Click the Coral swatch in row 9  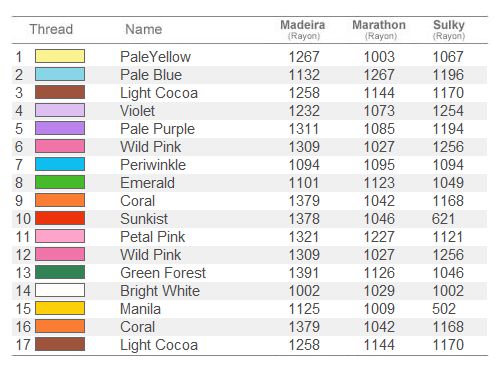click(x=60, y=200)
